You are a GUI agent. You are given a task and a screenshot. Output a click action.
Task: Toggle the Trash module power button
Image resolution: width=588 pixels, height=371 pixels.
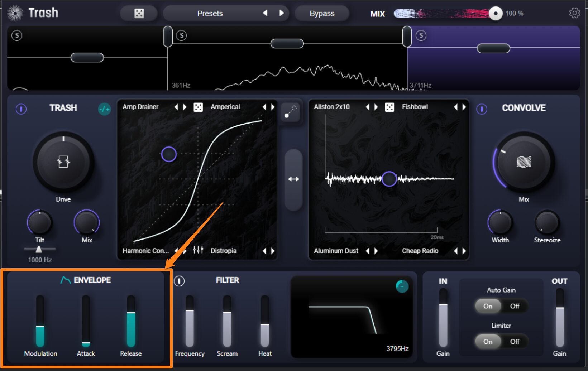tap(21, 109)
